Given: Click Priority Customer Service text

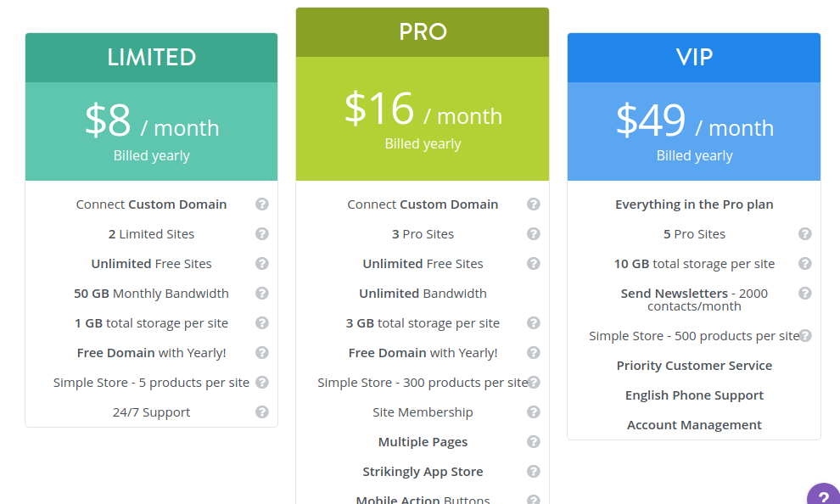Looking at the screenshot, I should point(694,366).
